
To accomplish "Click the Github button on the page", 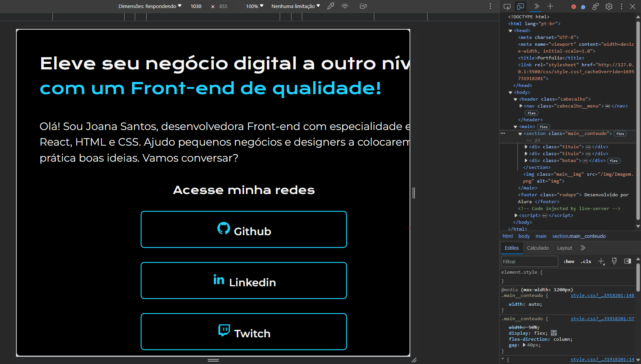I will pyautogui.click(x=244, y=229).
